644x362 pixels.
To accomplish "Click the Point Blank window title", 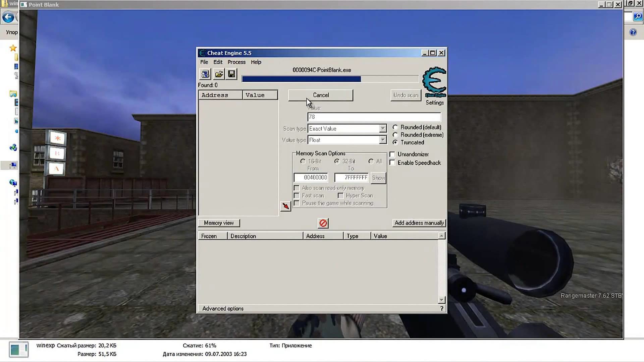I will [44, 5].
